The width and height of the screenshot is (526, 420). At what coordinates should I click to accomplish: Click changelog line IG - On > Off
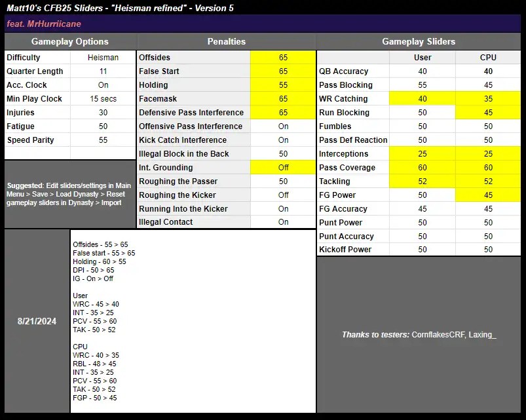93,278
